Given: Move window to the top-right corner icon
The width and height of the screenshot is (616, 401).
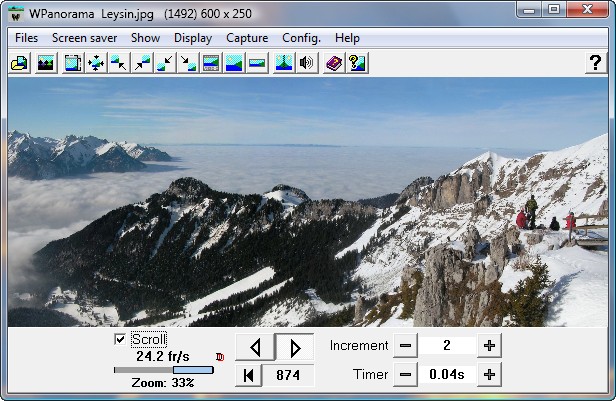Looking at the screenshot, I should point(142,63).
